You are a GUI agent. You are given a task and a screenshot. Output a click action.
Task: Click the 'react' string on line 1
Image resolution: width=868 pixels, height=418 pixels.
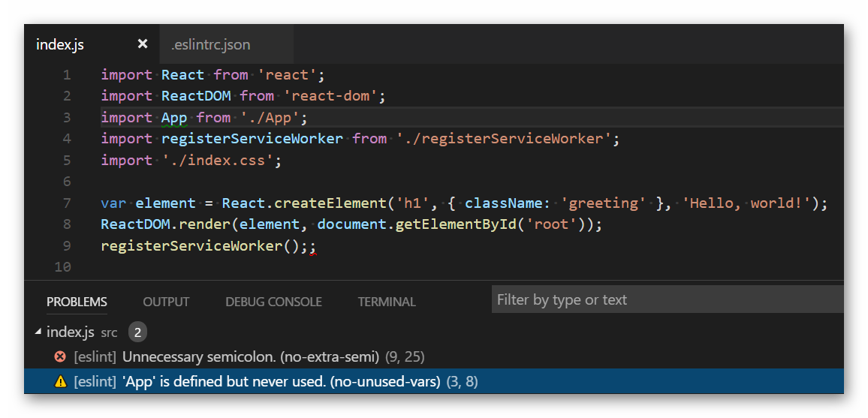click(287, 74)
